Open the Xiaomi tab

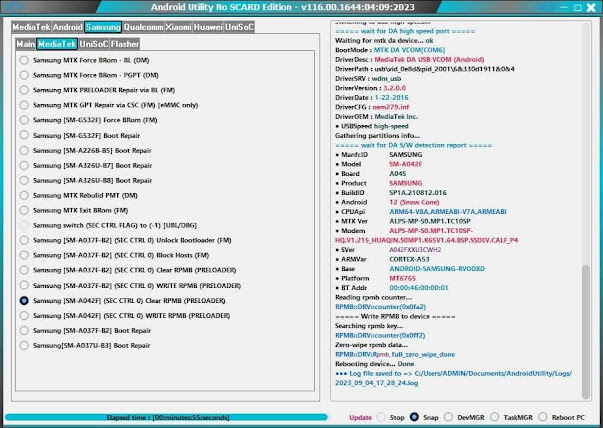[178, 27]
